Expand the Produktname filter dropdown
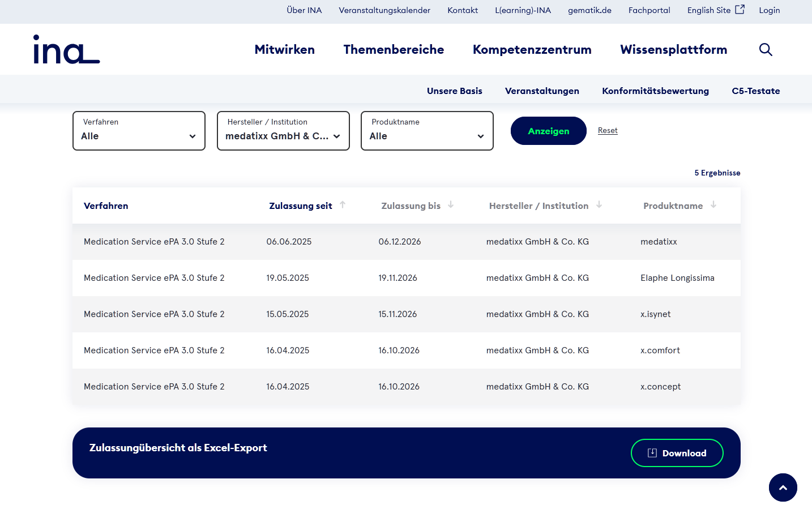 (427, 131)
